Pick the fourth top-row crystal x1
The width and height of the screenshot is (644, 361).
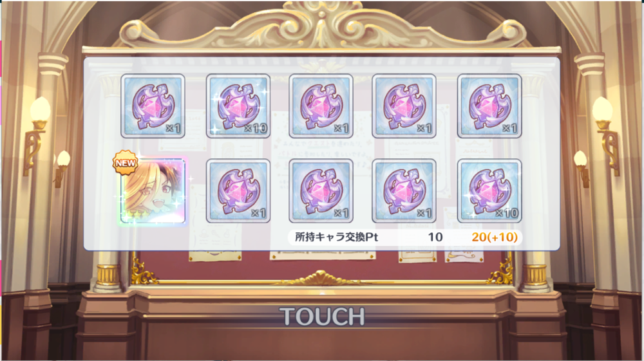tap(404, 106)
